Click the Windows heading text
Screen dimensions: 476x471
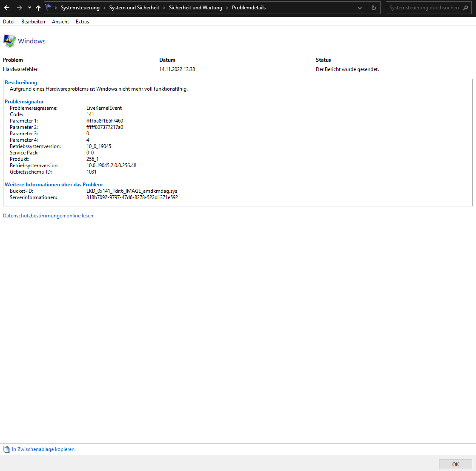click(32, 41)
